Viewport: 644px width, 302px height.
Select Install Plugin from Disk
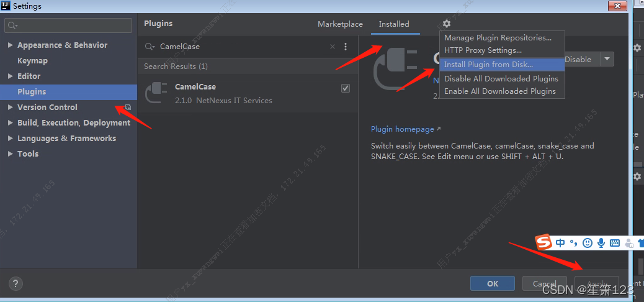click(x=503, y=65)
